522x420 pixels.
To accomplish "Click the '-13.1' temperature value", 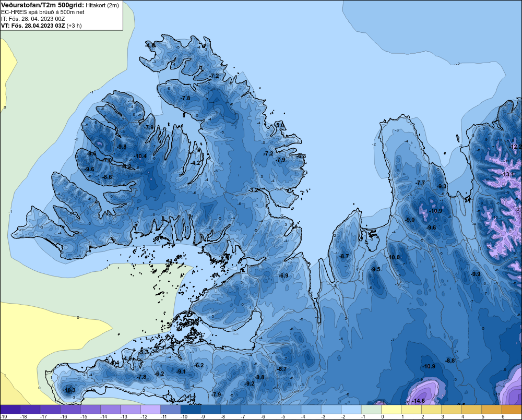I will pos(508,174).
